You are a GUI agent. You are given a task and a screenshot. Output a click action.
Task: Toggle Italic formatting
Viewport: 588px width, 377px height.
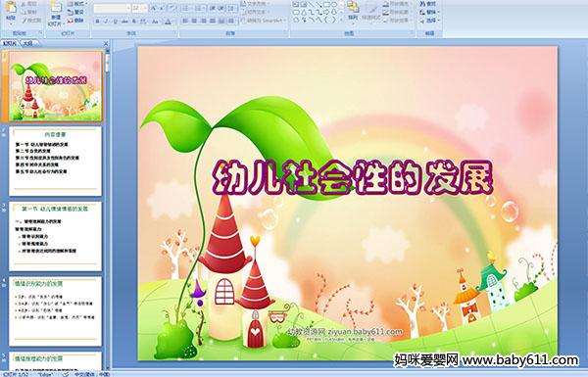point(106,22)
